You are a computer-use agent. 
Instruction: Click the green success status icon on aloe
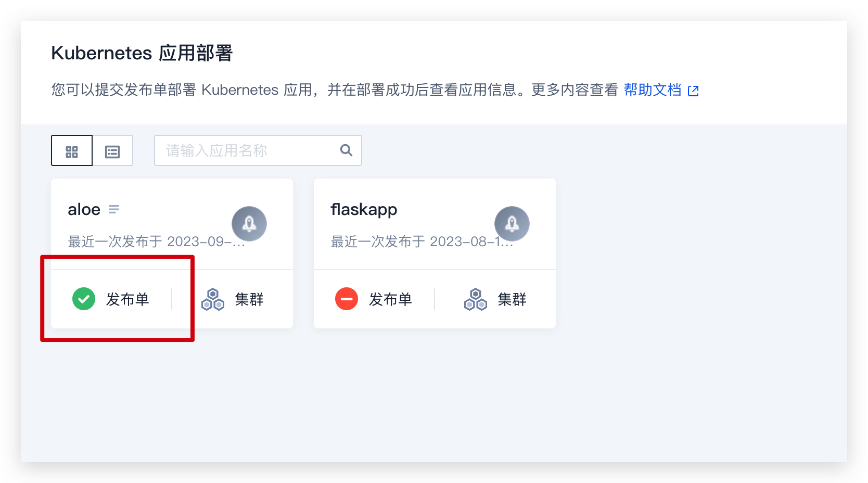(84, 299)
